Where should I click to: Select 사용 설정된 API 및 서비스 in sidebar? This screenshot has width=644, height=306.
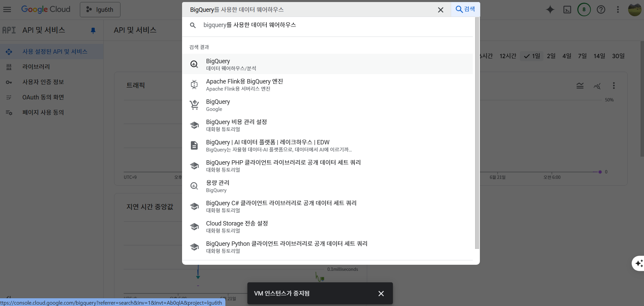(51, 51)
